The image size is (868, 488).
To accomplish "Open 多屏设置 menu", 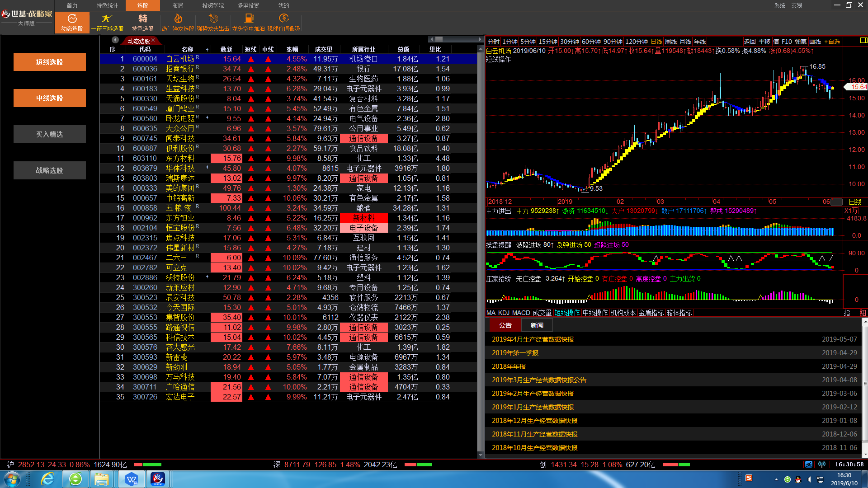I will (x=248, y=5).
